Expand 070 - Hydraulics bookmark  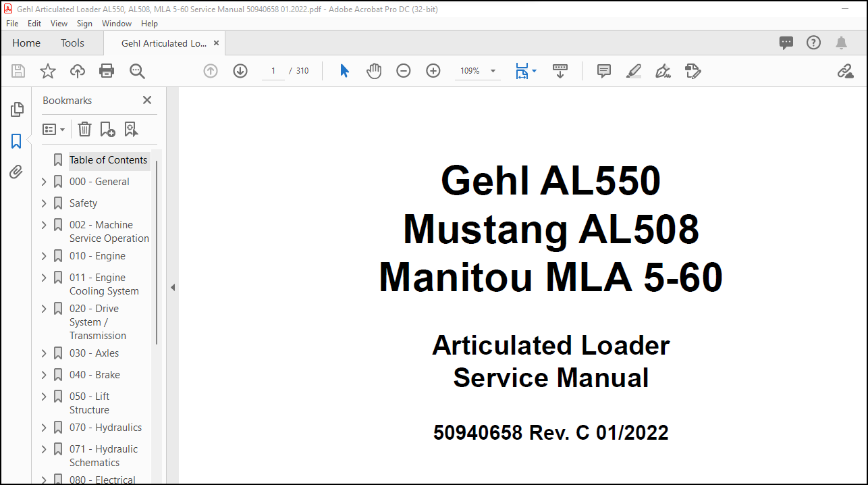click(x=44, y=428)
